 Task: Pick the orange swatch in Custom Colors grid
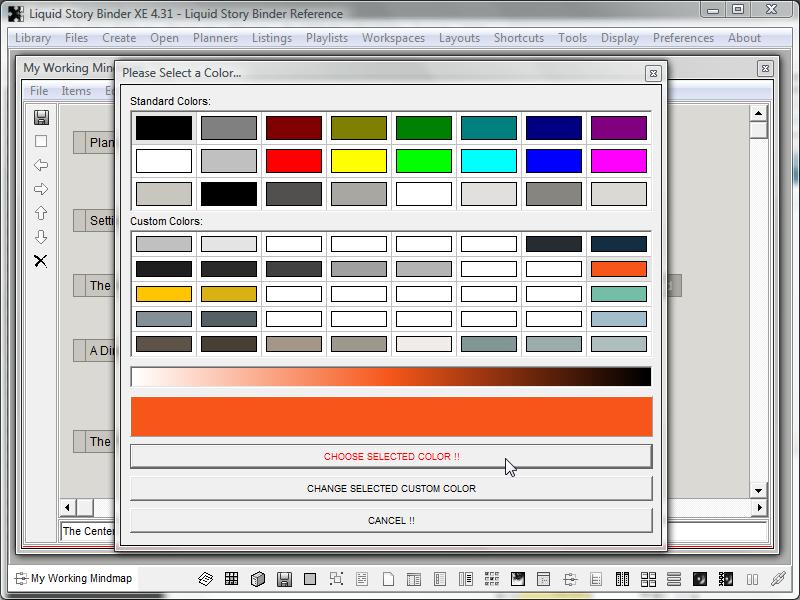618,269
